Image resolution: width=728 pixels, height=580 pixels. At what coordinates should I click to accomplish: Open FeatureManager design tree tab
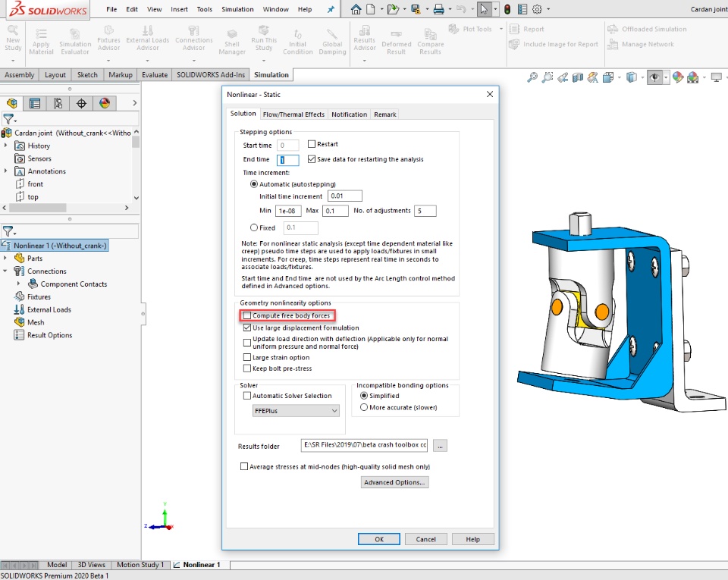11,103
